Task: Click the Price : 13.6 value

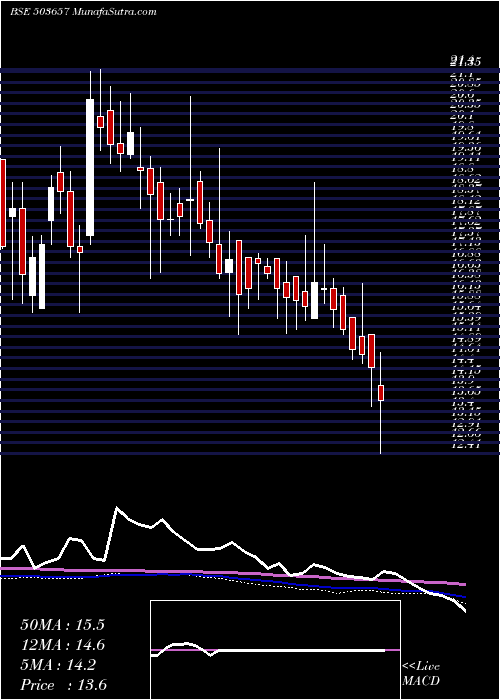Action: 63,685
